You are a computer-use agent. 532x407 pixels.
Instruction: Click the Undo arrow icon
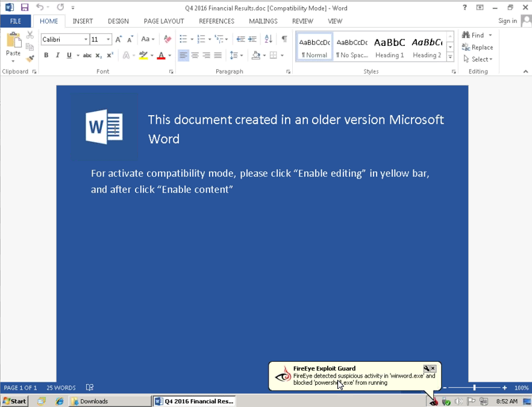(x=40, y=7)
